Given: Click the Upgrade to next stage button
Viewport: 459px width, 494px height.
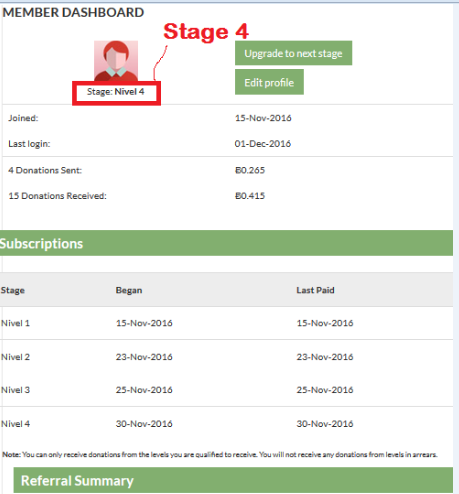Looking at the screenshot, I should (293, 53).
